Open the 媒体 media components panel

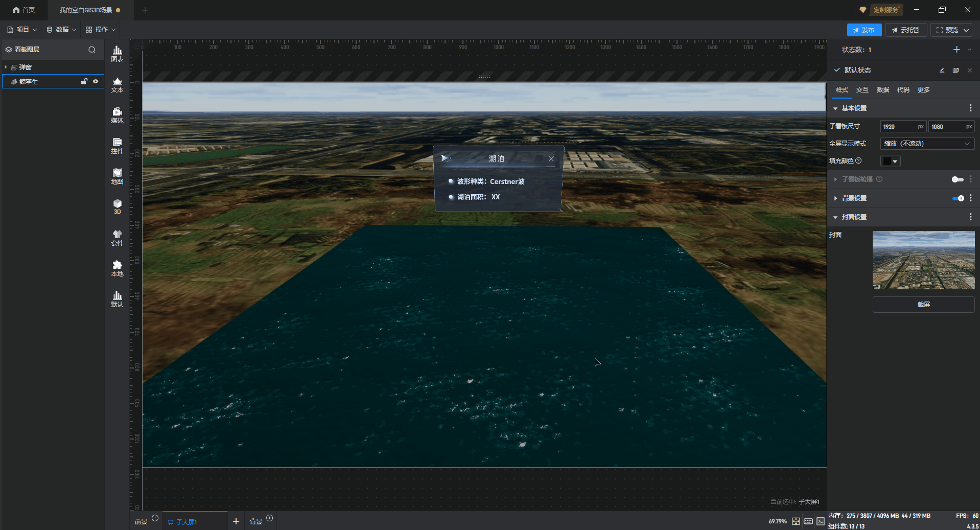click(117, 115)
